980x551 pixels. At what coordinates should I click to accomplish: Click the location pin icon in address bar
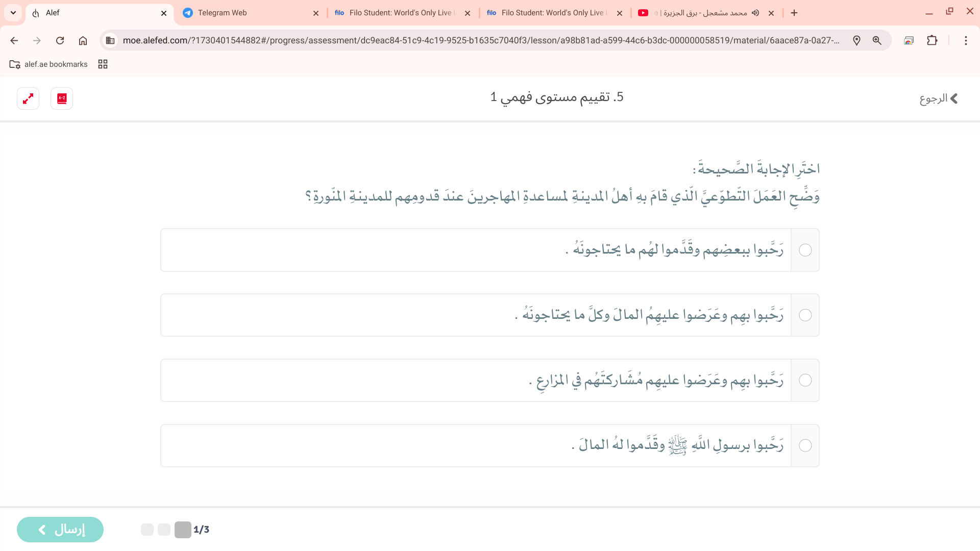click(856, 41)
